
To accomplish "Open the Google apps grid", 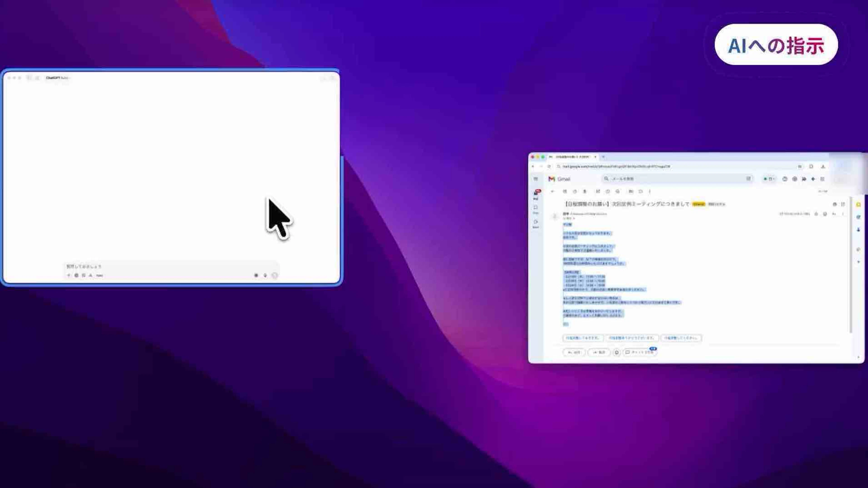I will point(822,179).
